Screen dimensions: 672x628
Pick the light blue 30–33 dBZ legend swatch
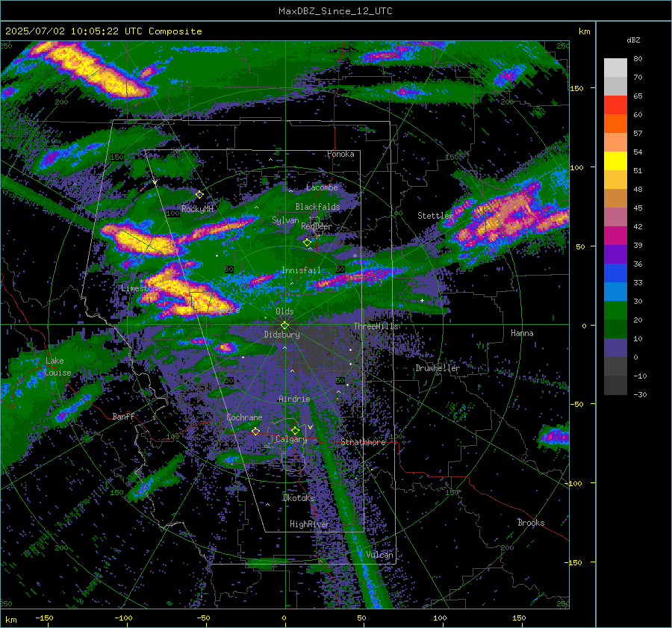615,291
